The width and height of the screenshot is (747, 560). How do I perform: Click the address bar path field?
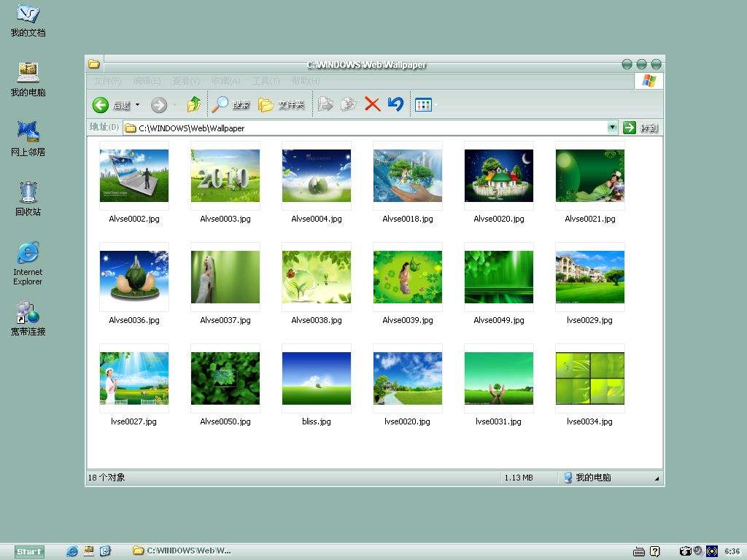366,128
